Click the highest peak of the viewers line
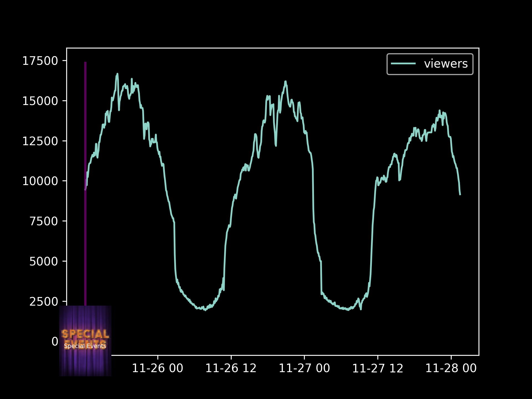 [x=117, y=74]
